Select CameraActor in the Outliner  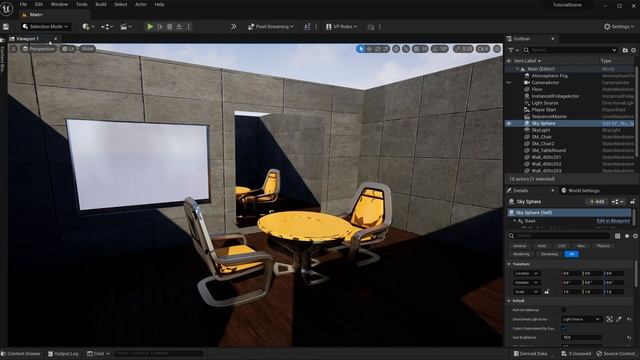tap(545, 82)
